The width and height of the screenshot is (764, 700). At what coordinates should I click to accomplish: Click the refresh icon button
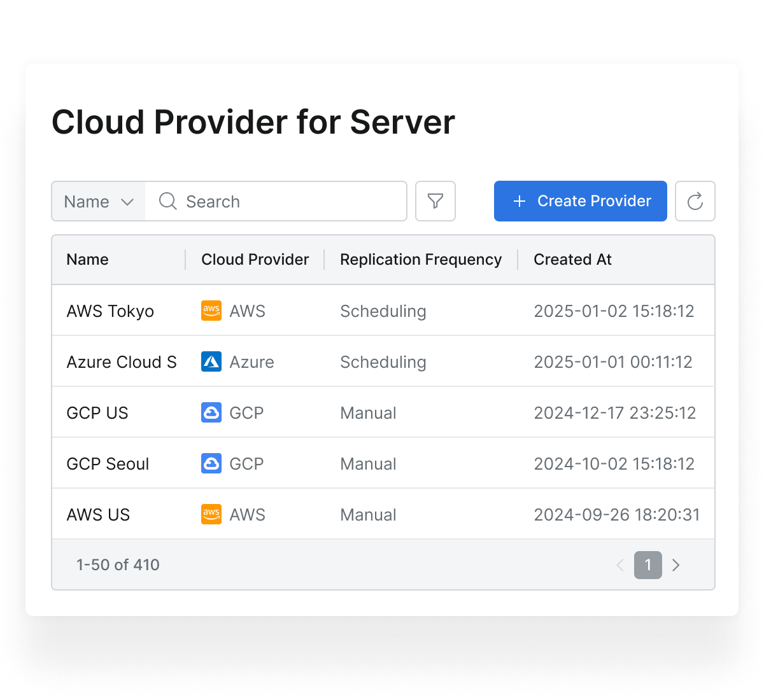tap(695, 201)
